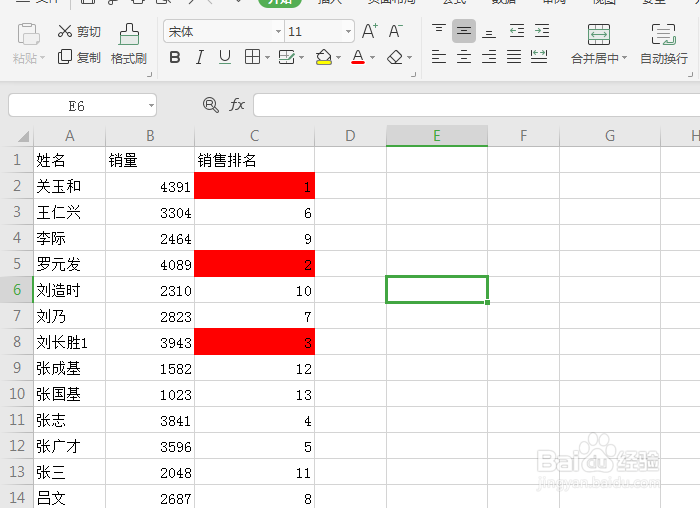
Task: Open font group dialog launcher
Action: (x=414, y=75)
